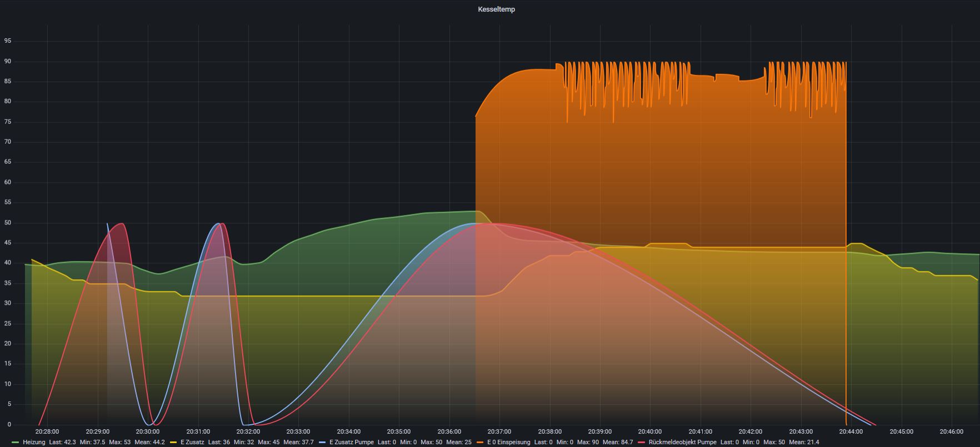Toggle the E Zusatz series label
This screenshot has height=447, width=980.
coord(192,443)
